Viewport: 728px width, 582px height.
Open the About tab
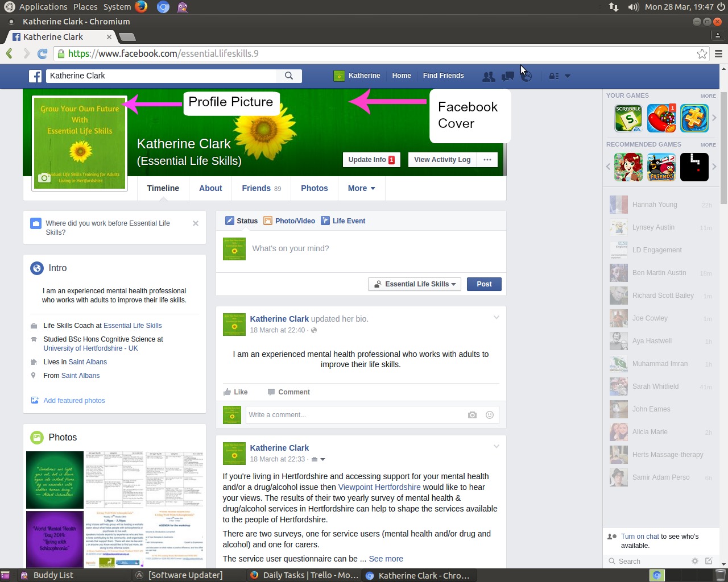210,188
